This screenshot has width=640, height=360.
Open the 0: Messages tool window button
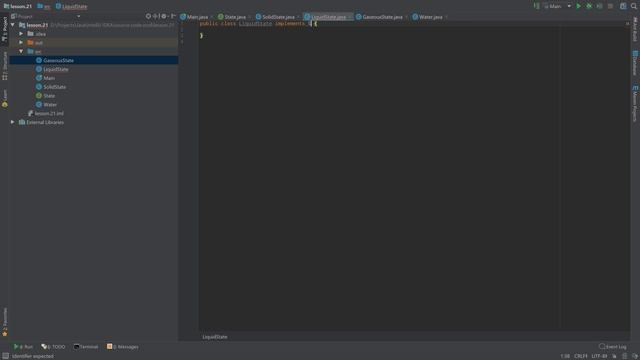click(x=122, y=347)
